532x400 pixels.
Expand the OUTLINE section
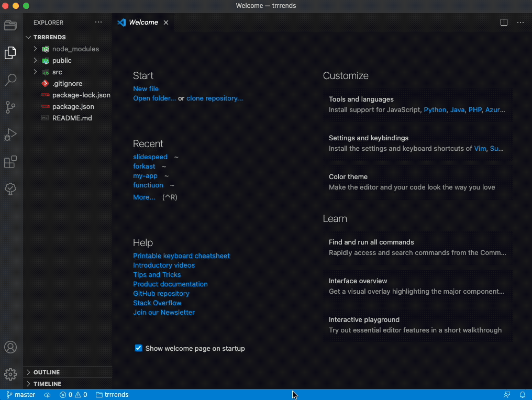[x=68, y=372]
